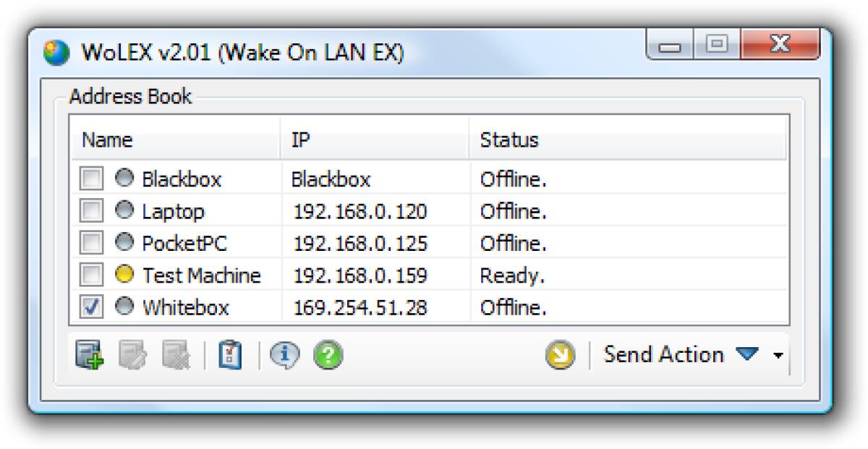Select the Blackbox entry name
This screenshot has width=868, height=449.
(182, 179)
